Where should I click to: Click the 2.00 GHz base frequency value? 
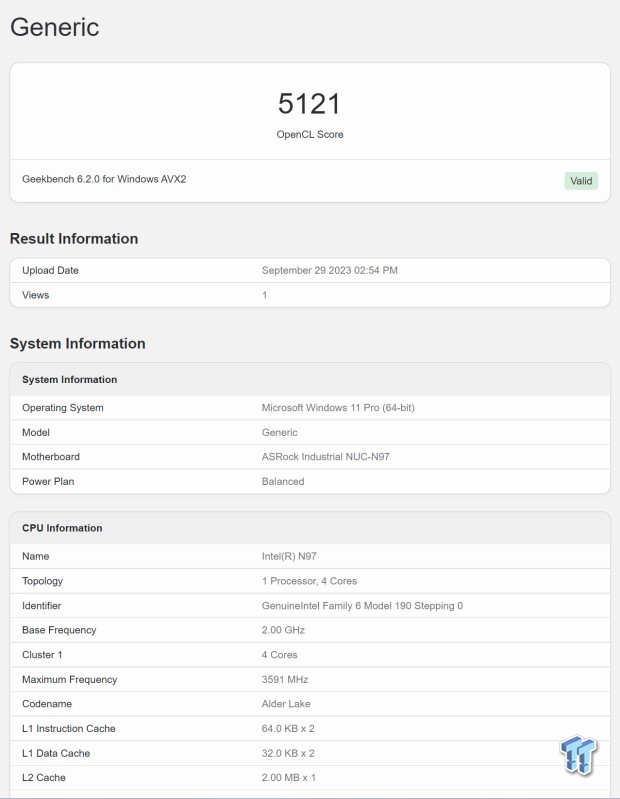[283, 630]
